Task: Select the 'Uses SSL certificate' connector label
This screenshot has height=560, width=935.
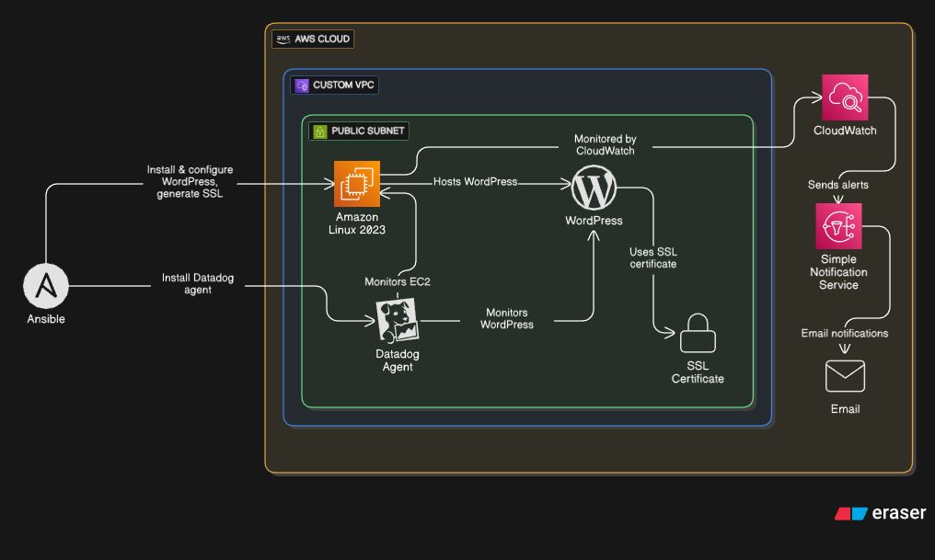Action: [x=653, y=258]
